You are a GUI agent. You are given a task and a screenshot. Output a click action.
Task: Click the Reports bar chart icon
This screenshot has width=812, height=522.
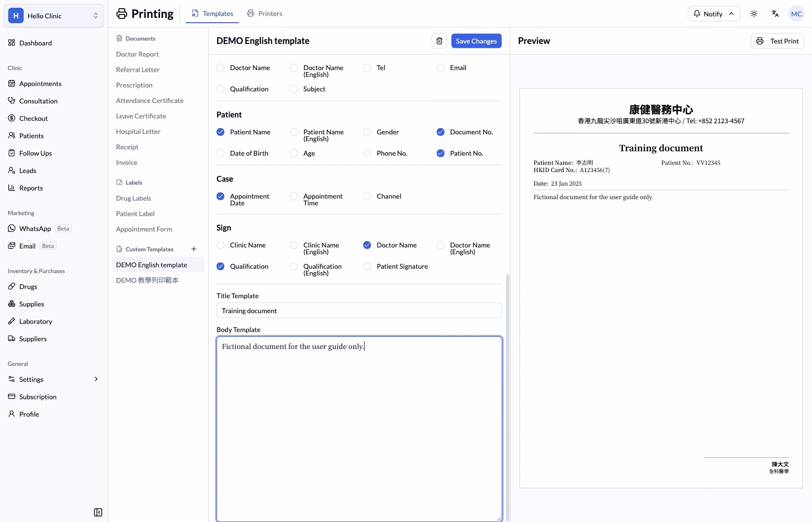pos(12,188)
